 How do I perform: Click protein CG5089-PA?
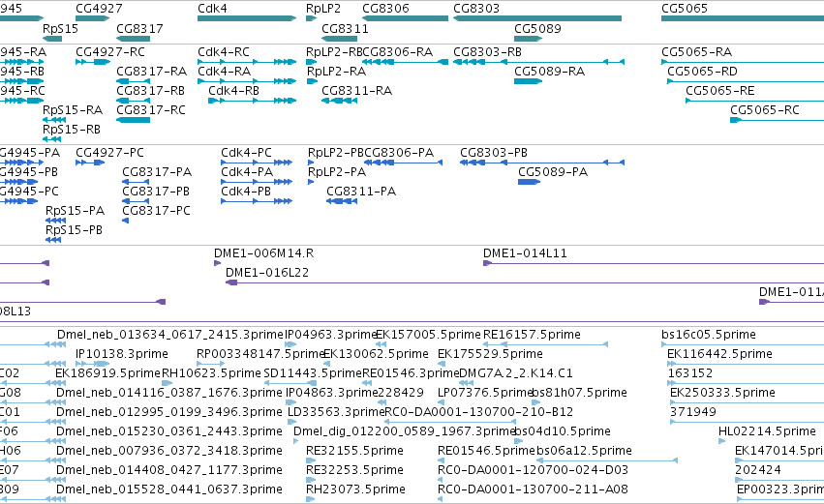click(553, 172)
